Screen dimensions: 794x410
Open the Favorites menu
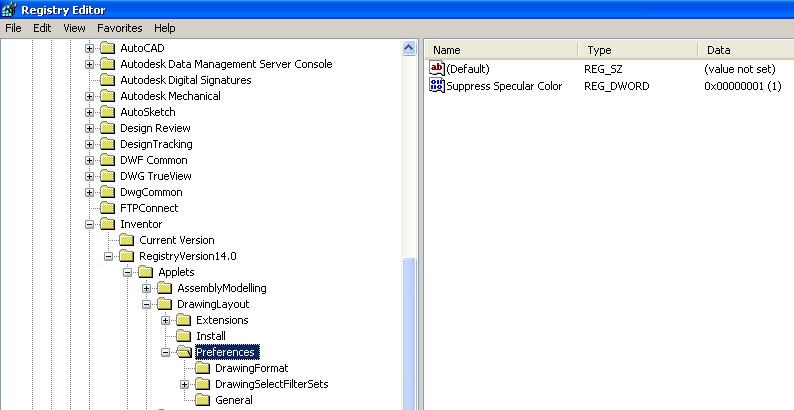click(120, 28)
